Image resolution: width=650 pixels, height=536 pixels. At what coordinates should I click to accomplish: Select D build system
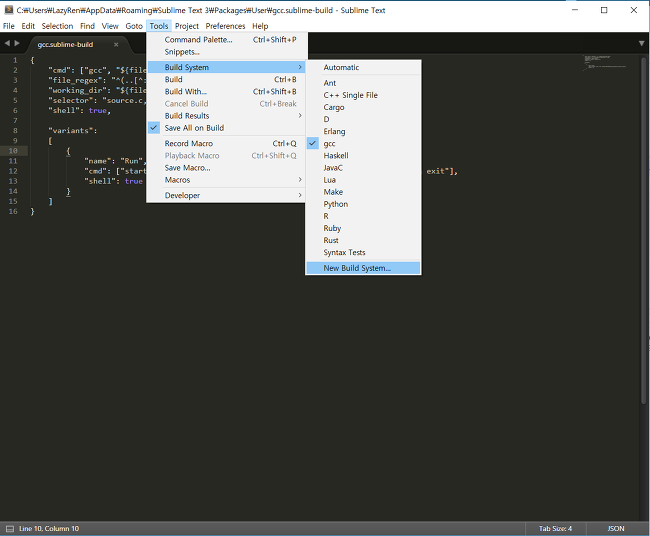(x=363, y=119)
